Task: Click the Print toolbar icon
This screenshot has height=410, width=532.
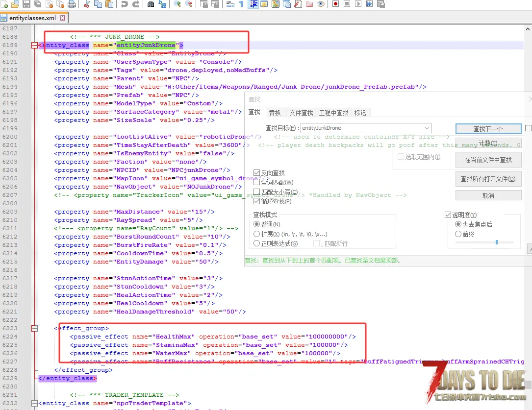Action: point(72,4)
